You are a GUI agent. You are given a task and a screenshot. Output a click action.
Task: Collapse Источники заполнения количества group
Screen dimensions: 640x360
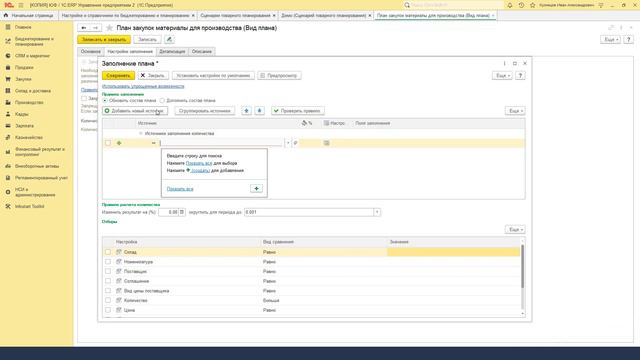[141, 133]
